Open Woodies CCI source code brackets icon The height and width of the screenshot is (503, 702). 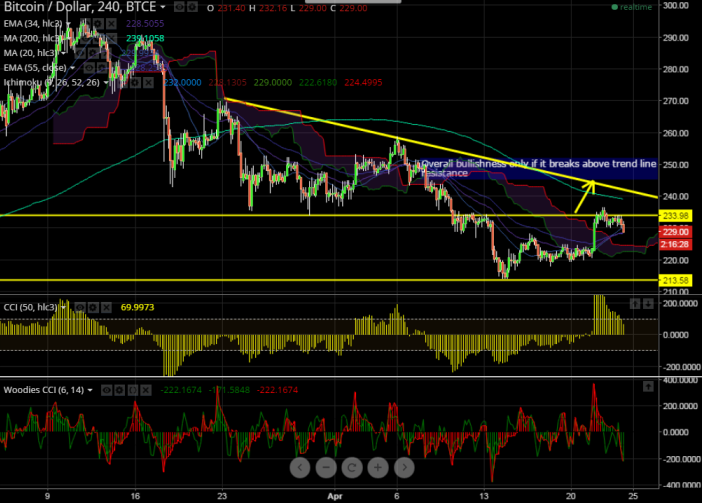coord(133,390)
